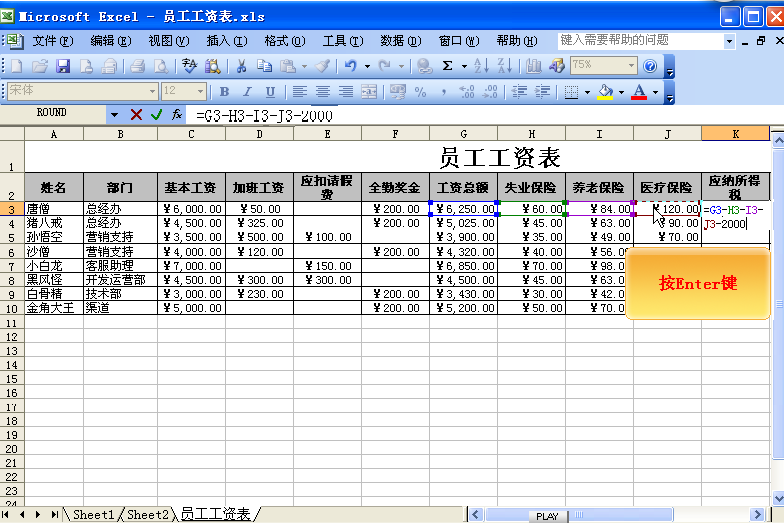Click the New blank workbook icon
Screen dimensions: 784x523
[x=16, y=66]
